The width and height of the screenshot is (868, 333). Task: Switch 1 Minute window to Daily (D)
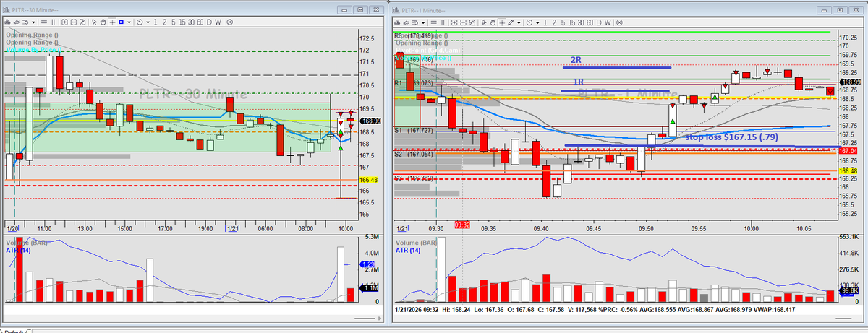(599, 22)
